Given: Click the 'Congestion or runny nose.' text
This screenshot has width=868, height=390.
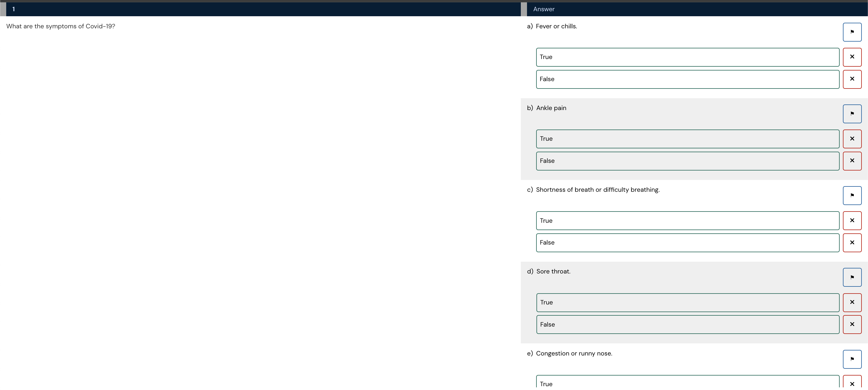Looking at the screenshot, I should (574, 353).
